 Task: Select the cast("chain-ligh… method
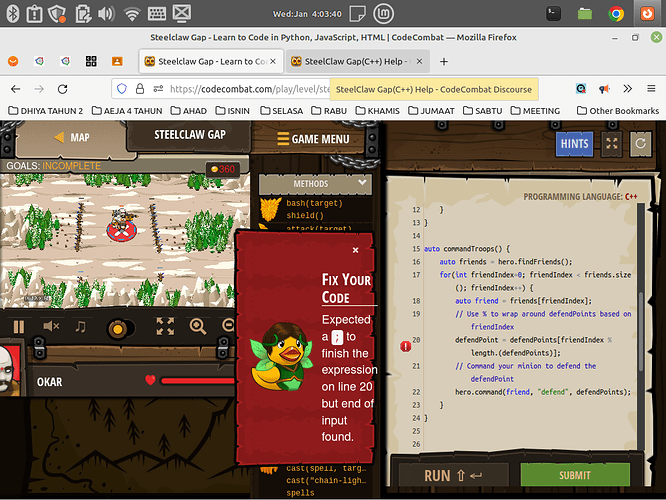(326, 480)
